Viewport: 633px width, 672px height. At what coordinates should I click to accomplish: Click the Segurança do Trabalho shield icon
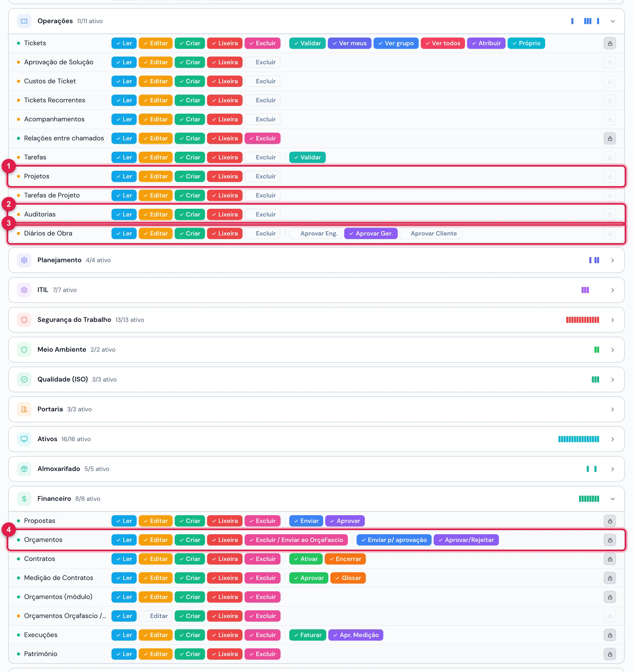[24, 320]
